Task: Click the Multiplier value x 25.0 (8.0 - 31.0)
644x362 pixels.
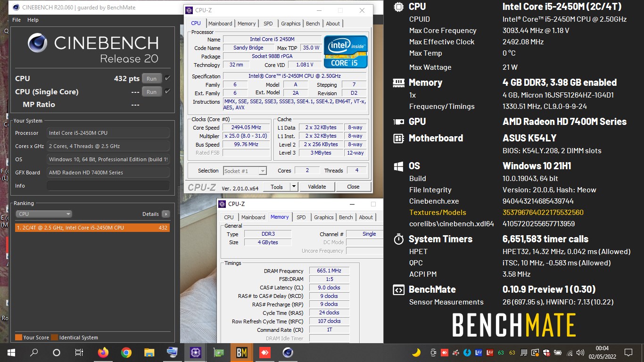Action: click(246, 136)
